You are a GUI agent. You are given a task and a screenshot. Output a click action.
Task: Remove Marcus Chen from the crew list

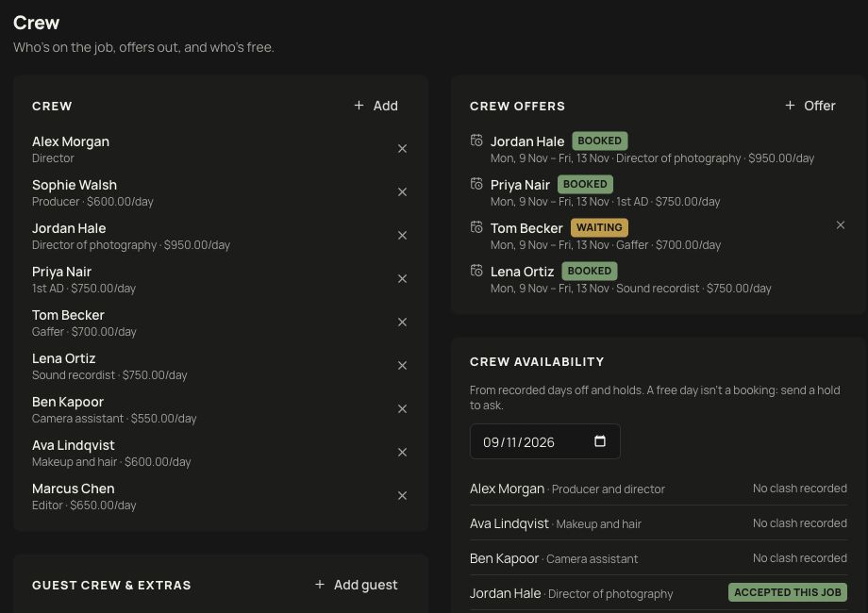pos(403,496)
